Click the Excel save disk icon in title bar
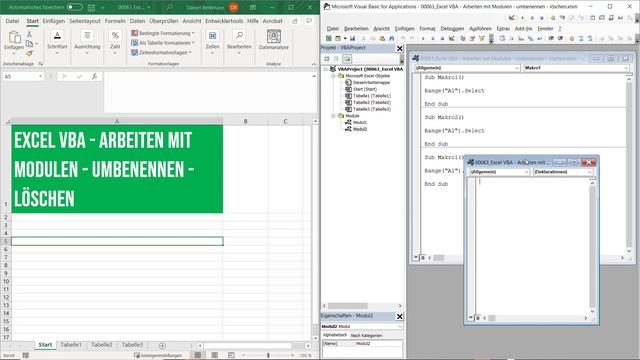The width and height of the screenshot is (640, 360). click(91, 7)
